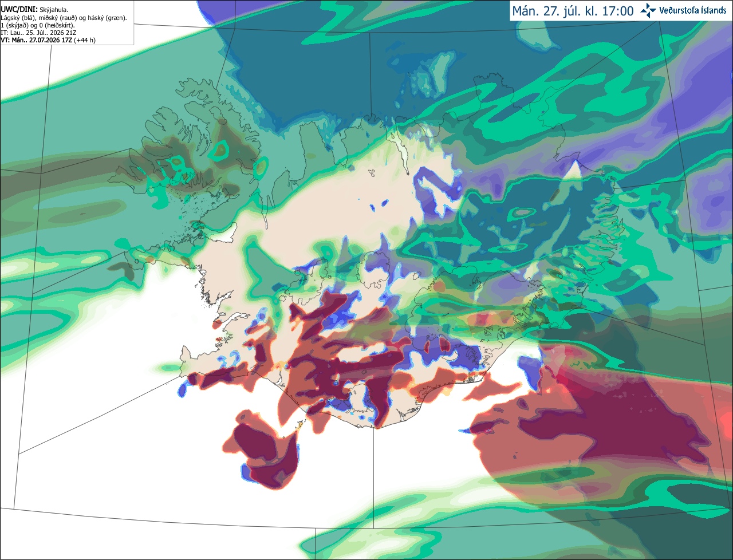
Task: Click the VT: Mán. 27.07.2026 17Z (+44 h) line
Action: (48, 40)
